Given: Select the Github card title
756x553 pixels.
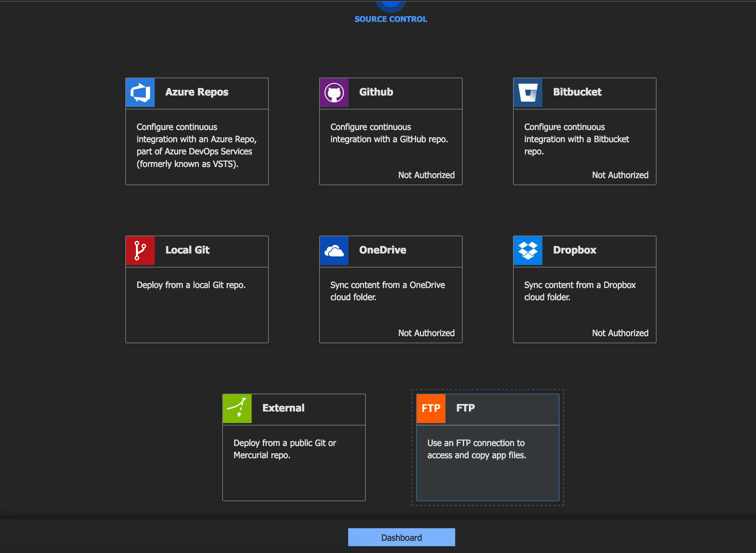Looking at the screenshot, I should click(x=376, y=92).
